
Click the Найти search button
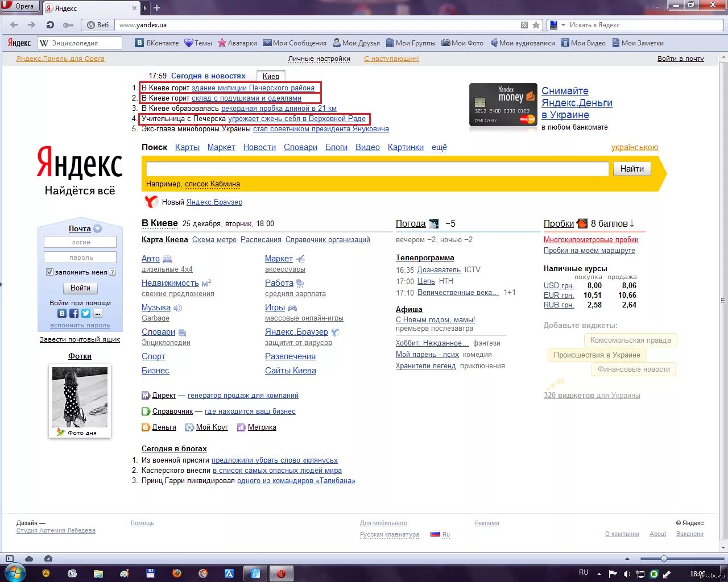[632, 169]
